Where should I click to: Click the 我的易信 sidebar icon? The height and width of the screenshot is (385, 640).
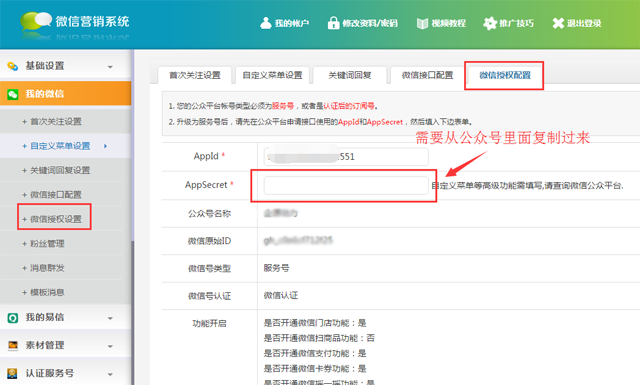(x=13, y=318)
